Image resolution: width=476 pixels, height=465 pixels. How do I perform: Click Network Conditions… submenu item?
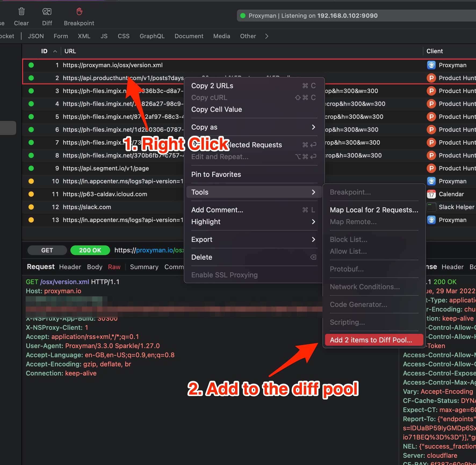374,287
